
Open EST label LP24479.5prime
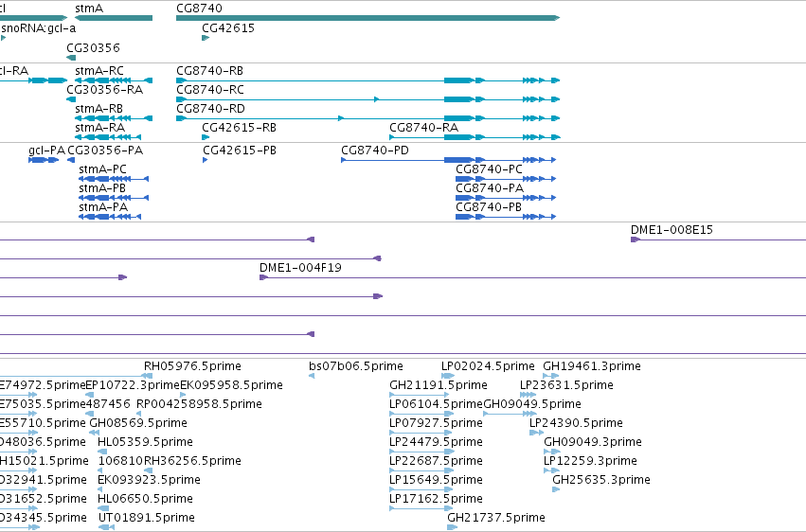pyautogui.click(x=436, y=443)
